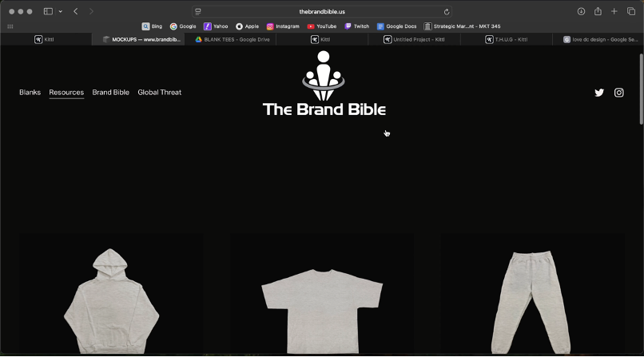
Task: Open the favorites grid icon
Action: (x=10, y=26)
